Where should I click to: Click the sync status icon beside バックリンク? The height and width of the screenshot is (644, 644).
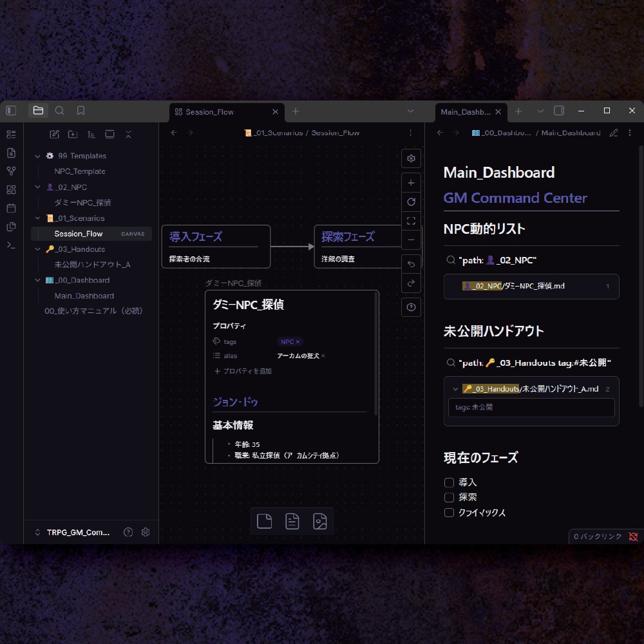click(633, 536)
